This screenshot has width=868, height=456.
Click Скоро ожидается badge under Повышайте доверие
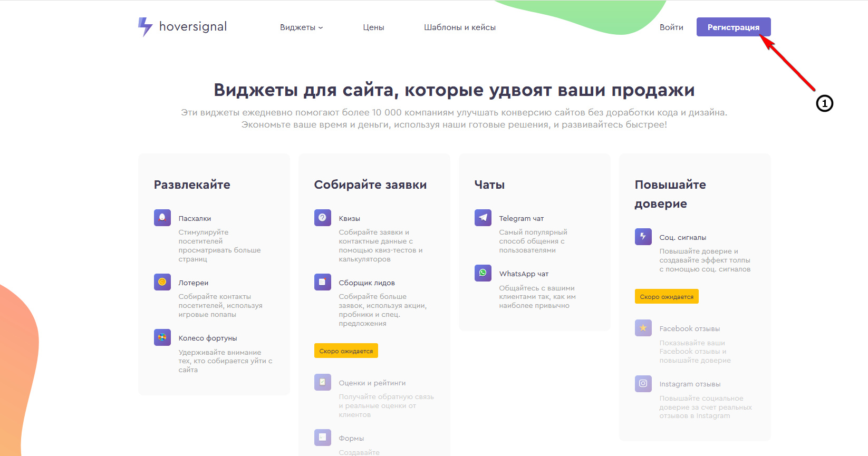click(667, 296)
